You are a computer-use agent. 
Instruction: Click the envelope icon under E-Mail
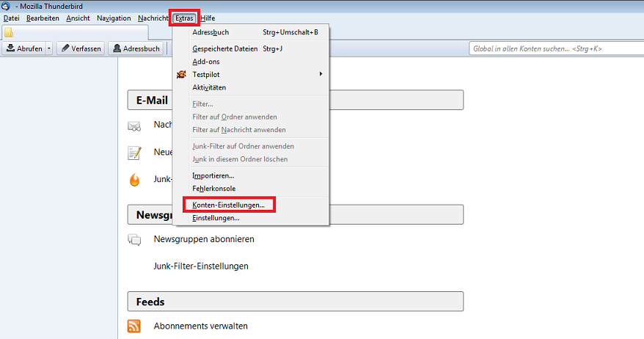[x=134, y=126]
